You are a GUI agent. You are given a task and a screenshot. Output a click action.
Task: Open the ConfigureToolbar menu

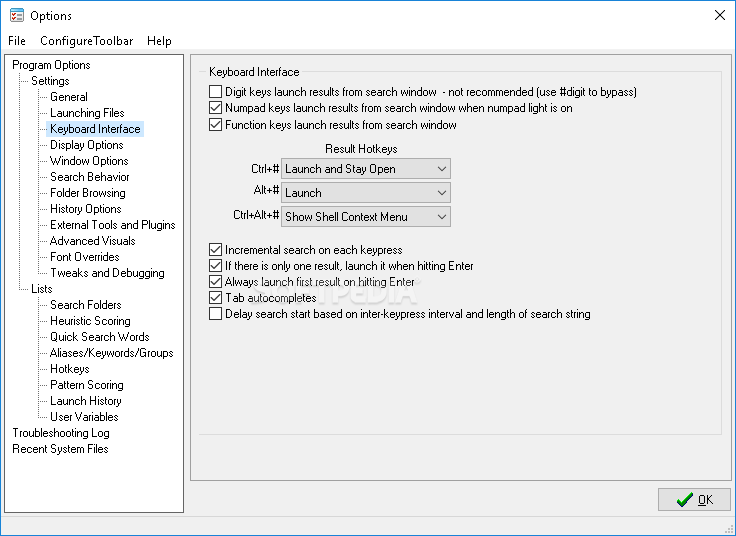[87, 41]
